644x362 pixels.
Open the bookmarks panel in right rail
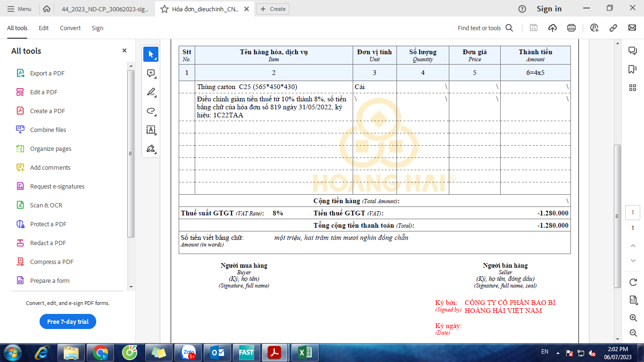(633, 69)
